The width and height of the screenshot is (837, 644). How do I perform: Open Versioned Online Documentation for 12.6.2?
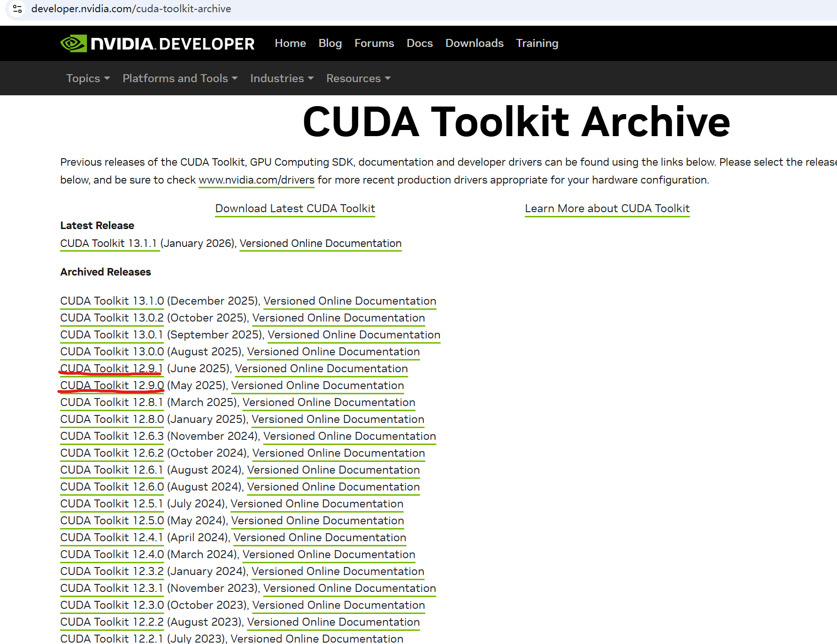pos(338,453)
